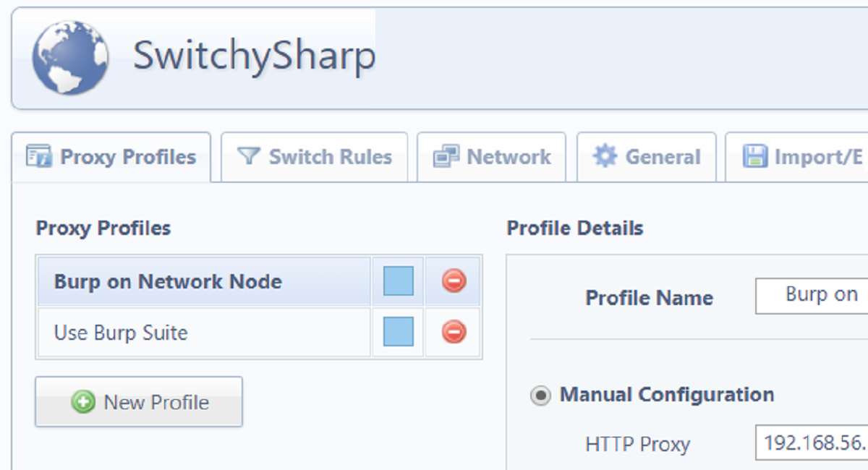This screenshot has height=470, width=868.
Task: Switch to the Proxy Profiles tab
Action: (x=111, y=157)
